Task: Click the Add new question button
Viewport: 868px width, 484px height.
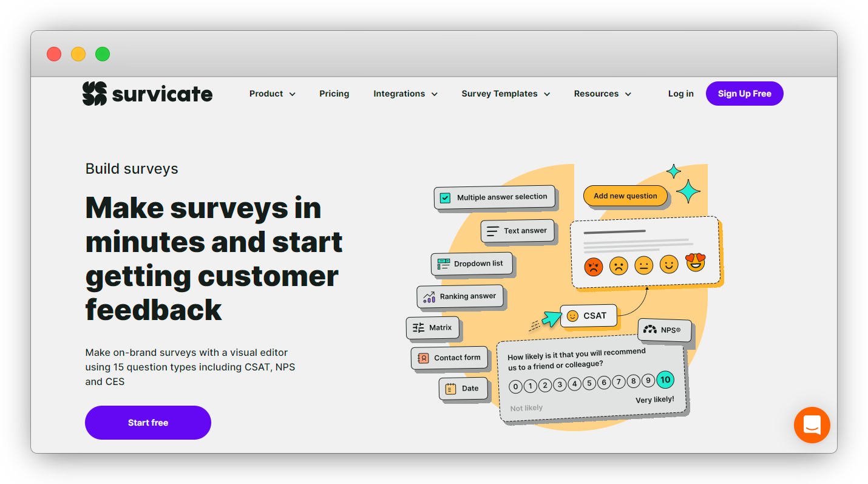Action: (x=625, y=196)
